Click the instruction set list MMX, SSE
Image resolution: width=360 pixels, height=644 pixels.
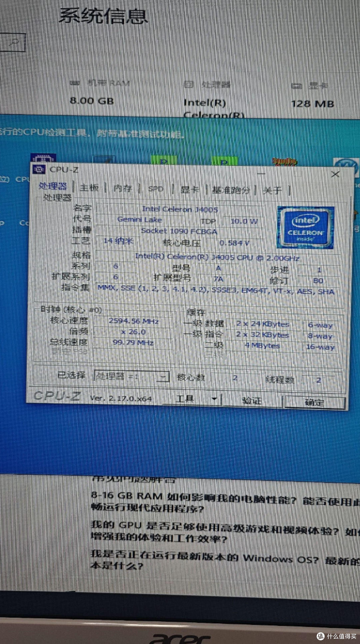point(216,290)
